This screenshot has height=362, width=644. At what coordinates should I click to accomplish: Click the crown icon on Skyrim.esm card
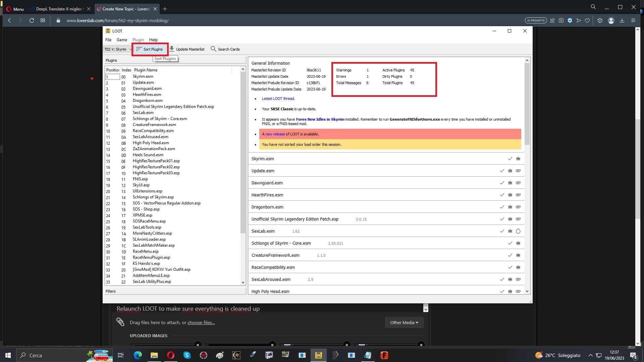coord(518,159)
